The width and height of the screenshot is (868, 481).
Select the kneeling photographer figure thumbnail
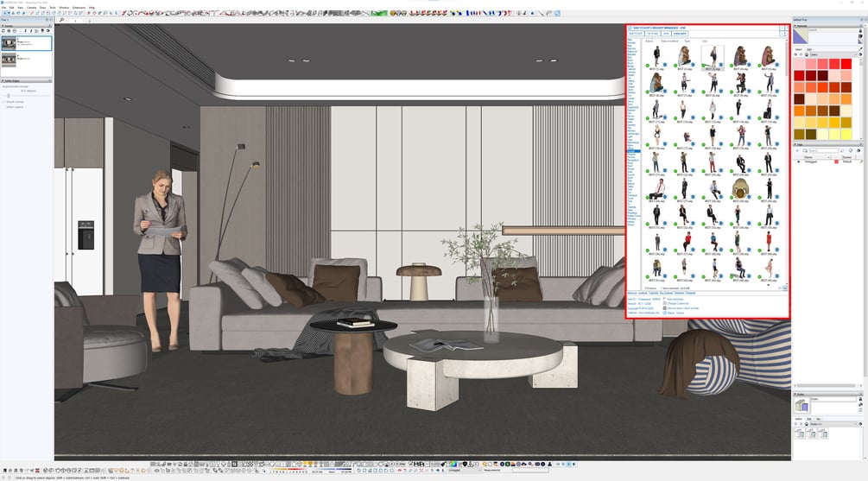[x=741, y=83]
